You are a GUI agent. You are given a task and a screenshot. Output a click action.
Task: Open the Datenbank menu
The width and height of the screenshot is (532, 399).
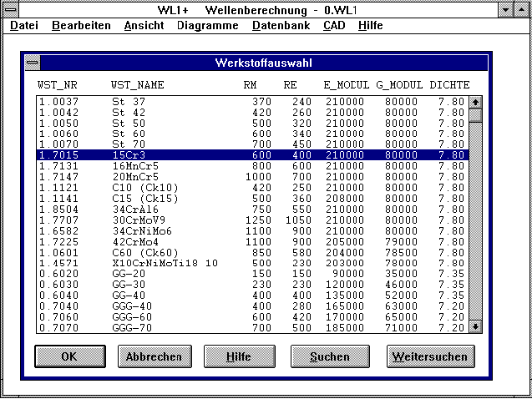tap(281, 26)
